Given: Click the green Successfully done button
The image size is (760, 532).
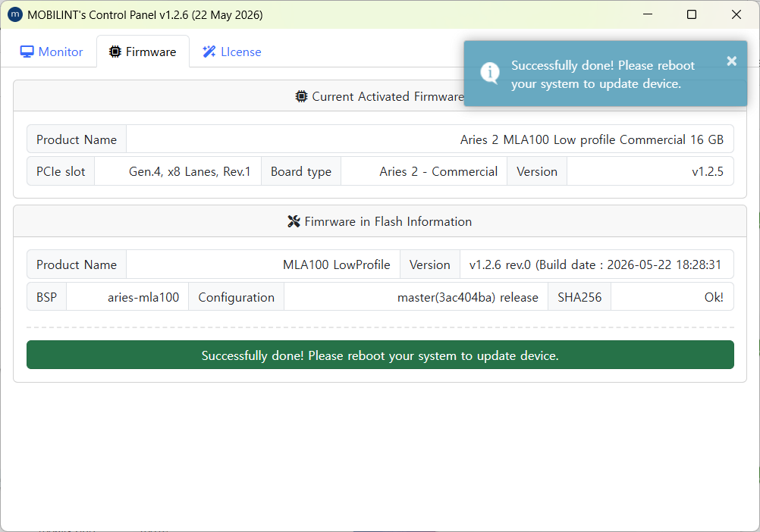Looking at the screenshot, I should (380, 355).
